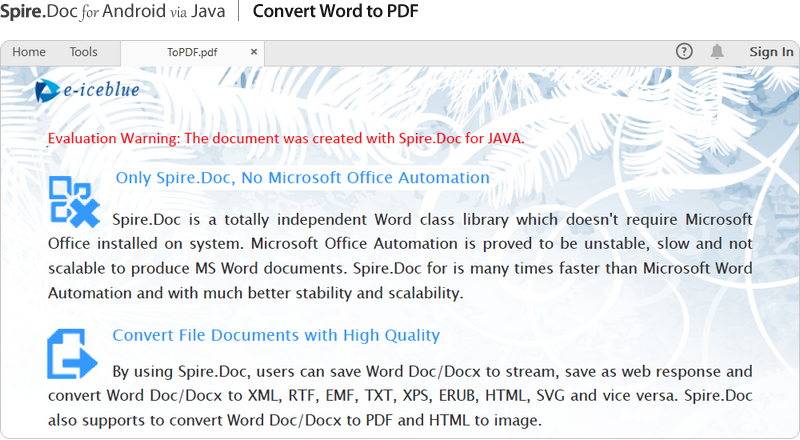Click the second blacked-out bar at top

pos(334,11)
